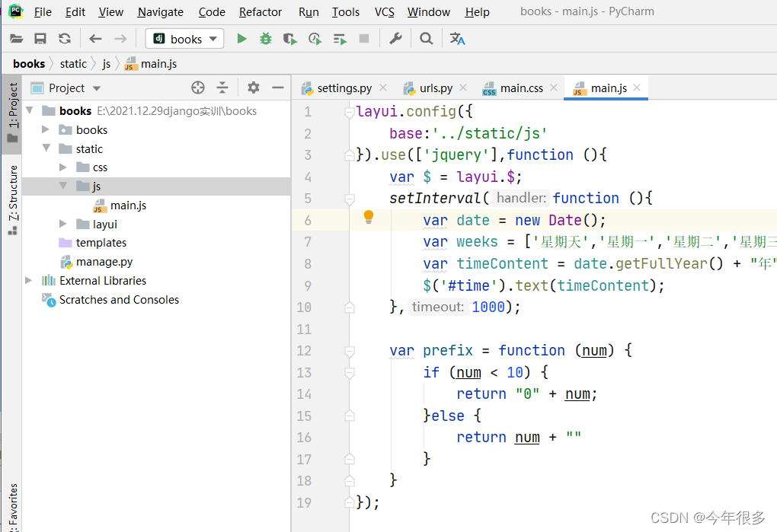Click the Save All toolbar icon
777x532 pixels.
[x=40, y=39]
